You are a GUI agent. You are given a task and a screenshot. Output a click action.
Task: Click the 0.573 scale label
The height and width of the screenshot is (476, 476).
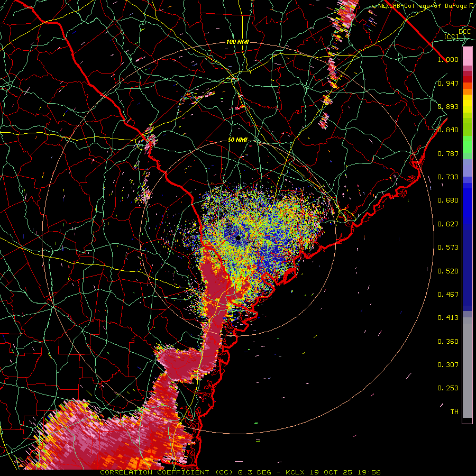click(x=448, y=248)
